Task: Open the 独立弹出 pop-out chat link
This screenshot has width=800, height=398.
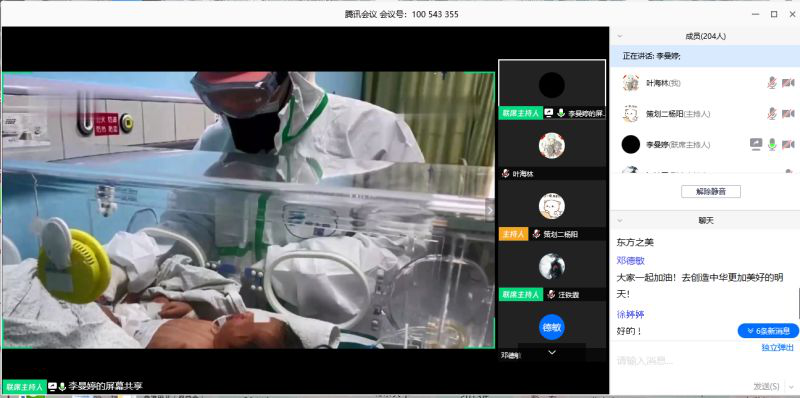Action: [778, 347]
